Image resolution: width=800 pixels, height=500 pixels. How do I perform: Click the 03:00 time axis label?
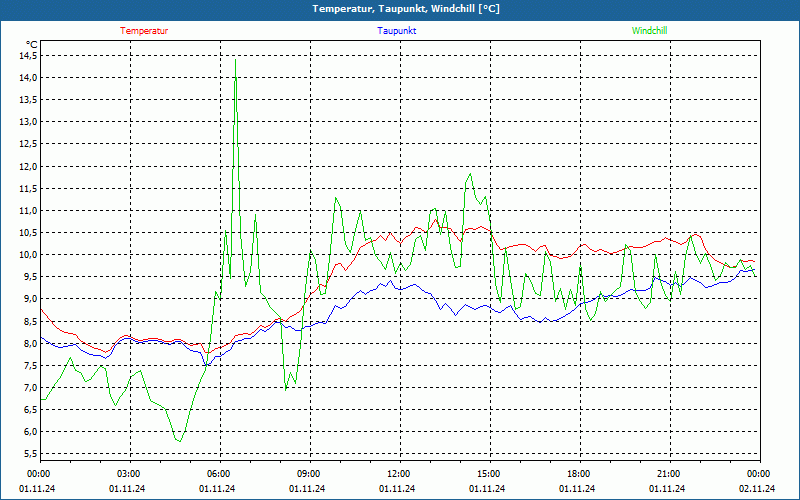pyautogui.click(x=128, y=474)
